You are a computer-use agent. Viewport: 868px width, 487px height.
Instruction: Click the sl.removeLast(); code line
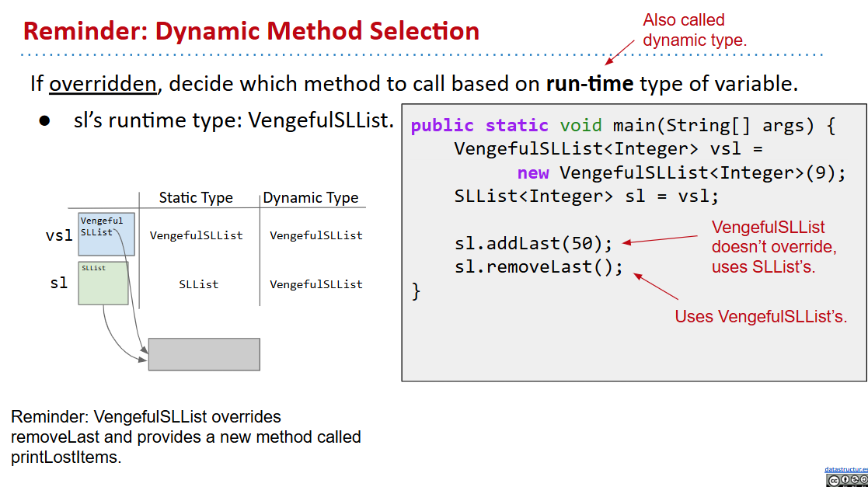click(x=539, y=267)
